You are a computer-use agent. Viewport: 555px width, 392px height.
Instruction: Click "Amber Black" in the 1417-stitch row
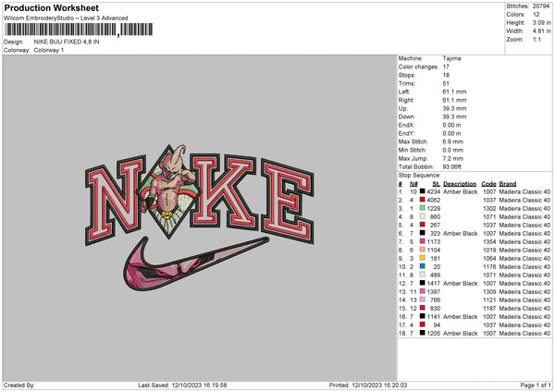(460, 284)
